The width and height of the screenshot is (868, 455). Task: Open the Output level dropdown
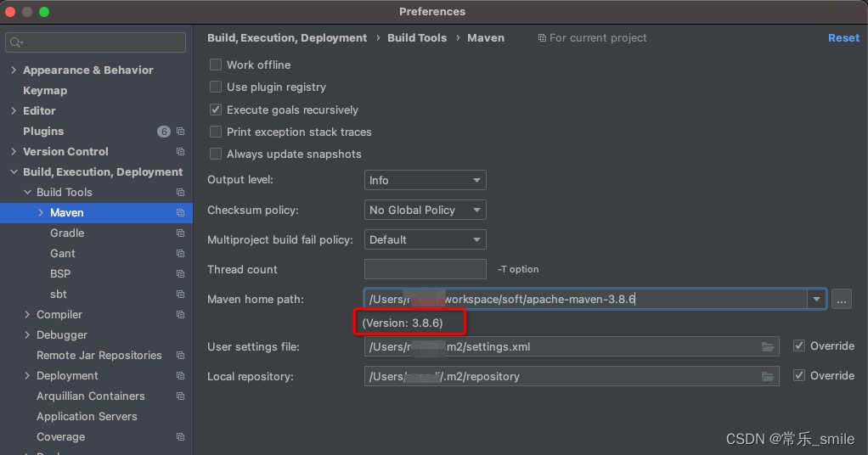point(425,180)
